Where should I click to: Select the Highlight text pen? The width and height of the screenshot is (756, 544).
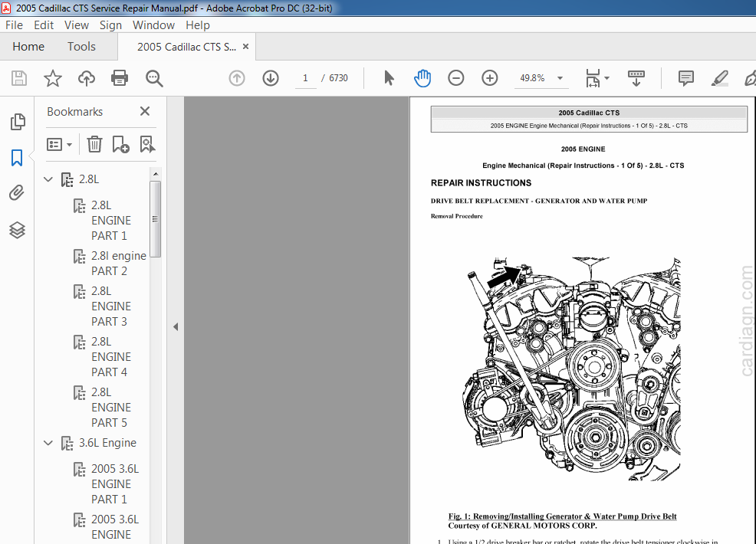point(719,78)
